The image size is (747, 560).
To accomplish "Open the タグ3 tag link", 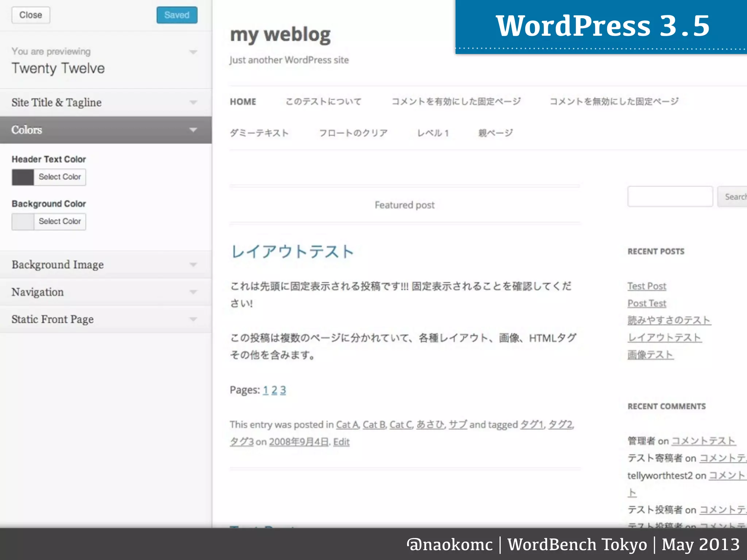I will pyautogui.click(x=241, y=442).
